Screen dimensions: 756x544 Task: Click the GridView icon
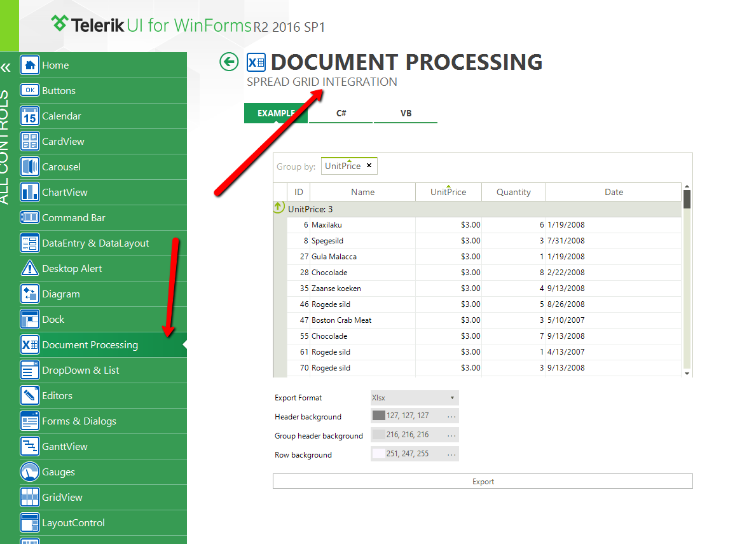pos(30,497)
